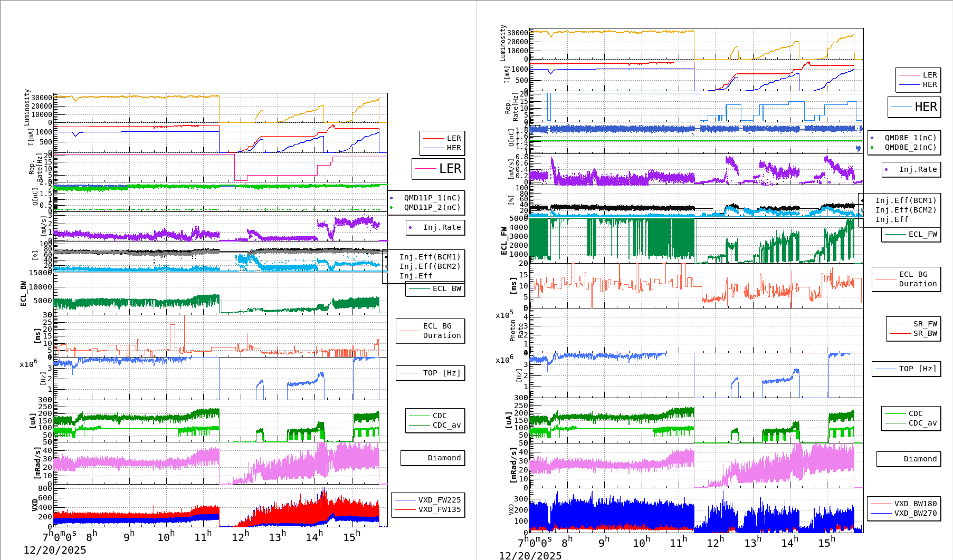This screenshot has height=560, width=953.
Task: Click the right Diamond legend box
Action: tap(909, 459)
